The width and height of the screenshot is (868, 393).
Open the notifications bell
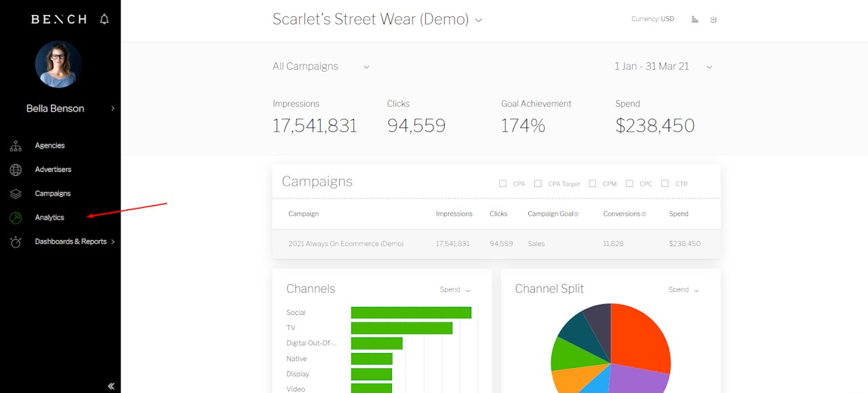pos(104,19)
